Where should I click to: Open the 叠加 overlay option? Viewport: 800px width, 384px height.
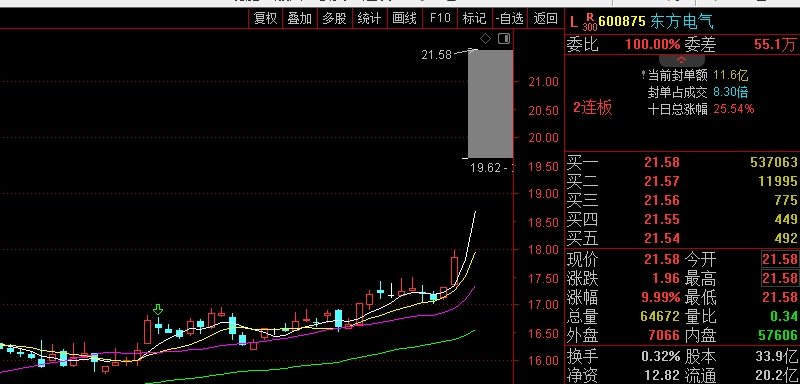click(300, 19)
